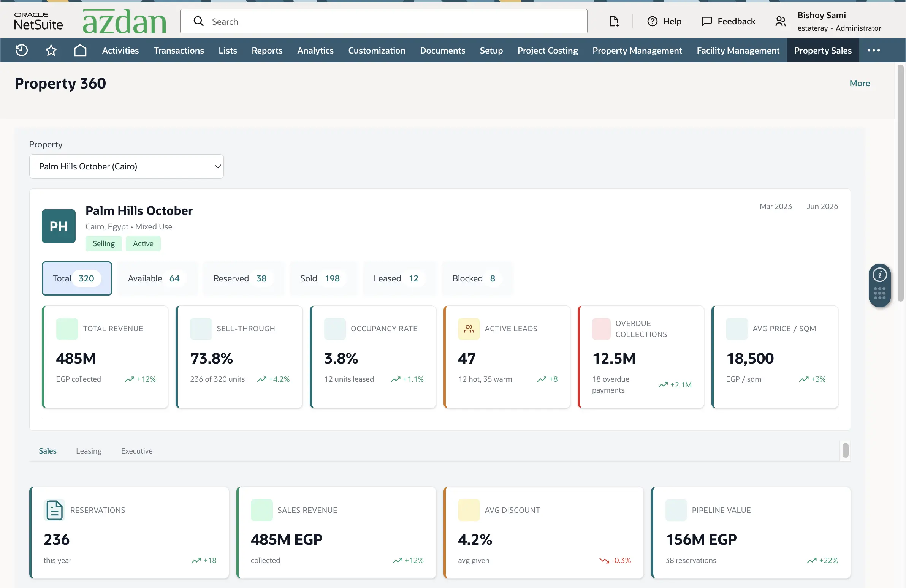The image size is (906, 588).
Task: Click the Total Revenue green icon tile
Action: tap(67, 329)
